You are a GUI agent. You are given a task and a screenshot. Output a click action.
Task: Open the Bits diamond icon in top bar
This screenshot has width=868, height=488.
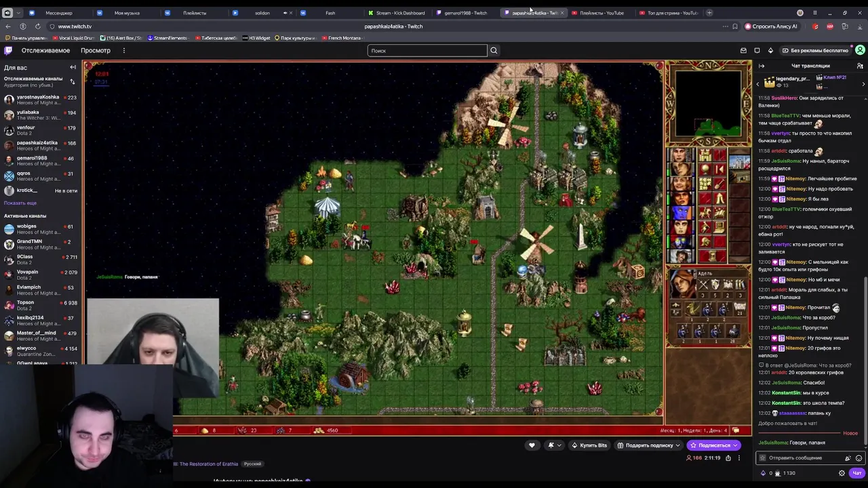point(770,50)
